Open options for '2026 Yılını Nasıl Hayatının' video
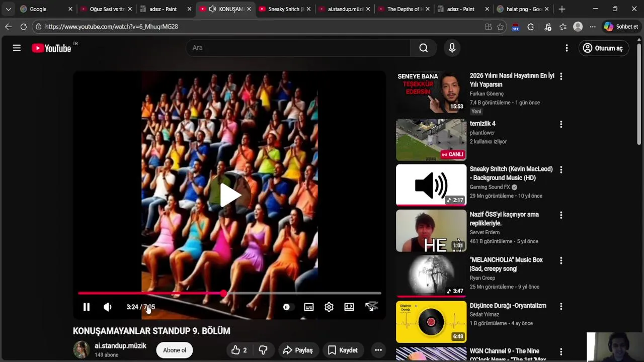 pos(561,76)
